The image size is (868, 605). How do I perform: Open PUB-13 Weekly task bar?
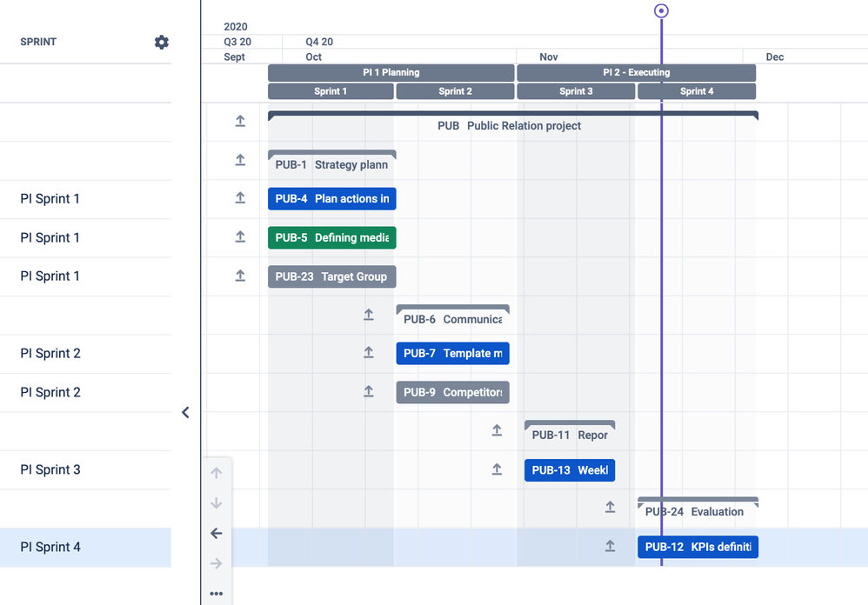tap(570, 470)
